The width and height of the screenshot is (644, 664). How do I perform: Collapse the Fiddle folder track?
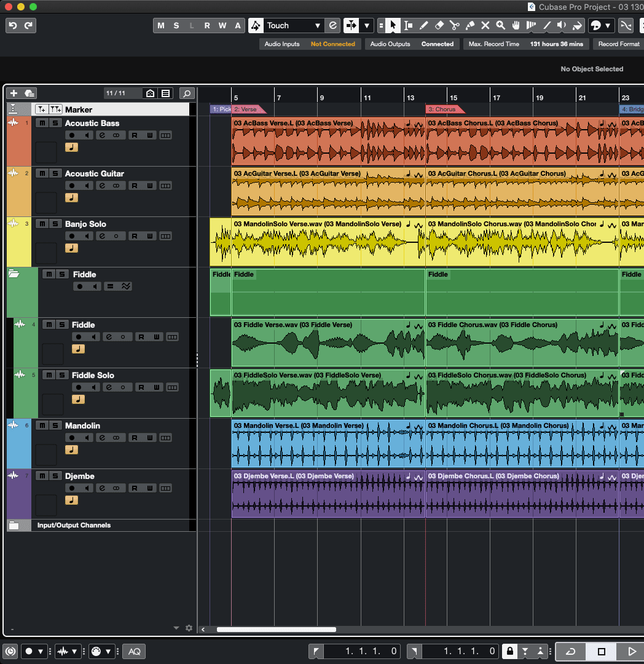coord(14,274)
